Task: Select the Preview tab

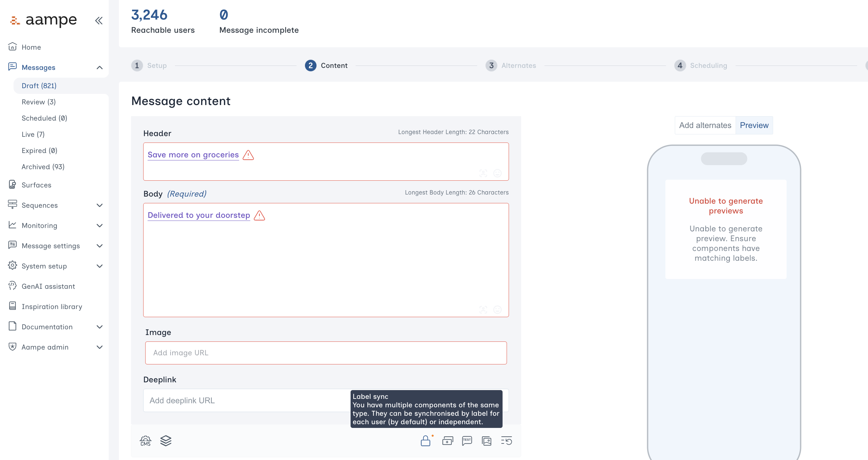Action: [754, 125]
